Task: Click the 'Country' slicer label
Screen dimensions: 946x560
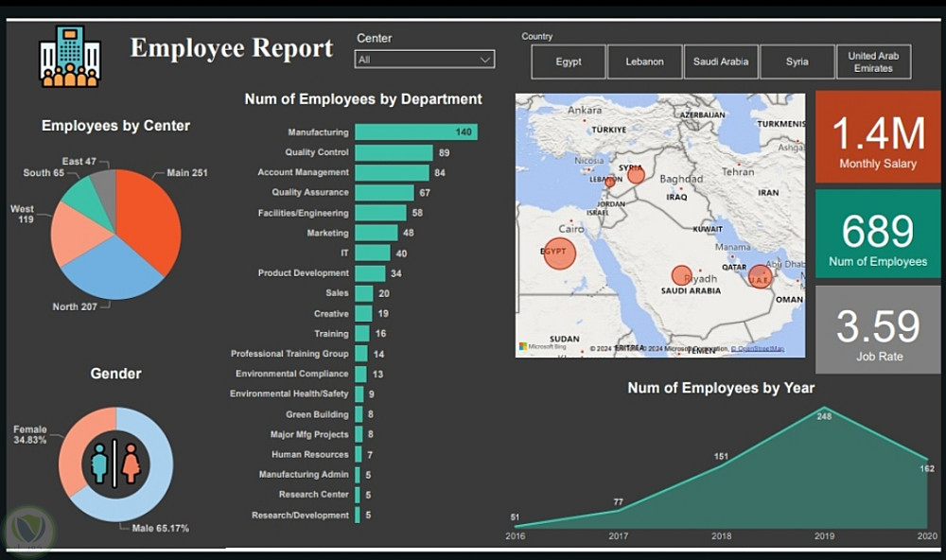Action: (537, 36)
